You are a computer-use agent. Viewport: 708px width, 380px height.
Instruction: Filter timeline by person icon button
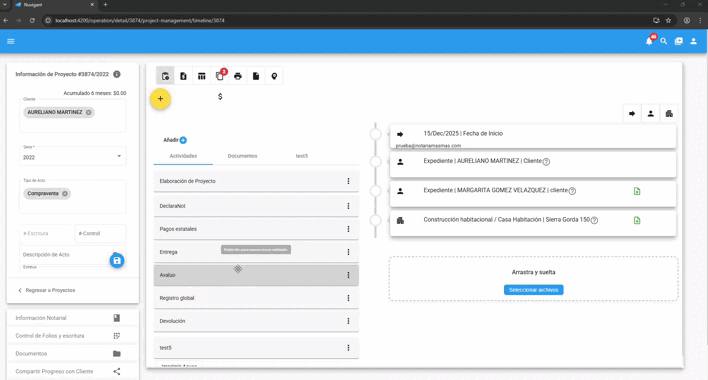coord(651,114)
